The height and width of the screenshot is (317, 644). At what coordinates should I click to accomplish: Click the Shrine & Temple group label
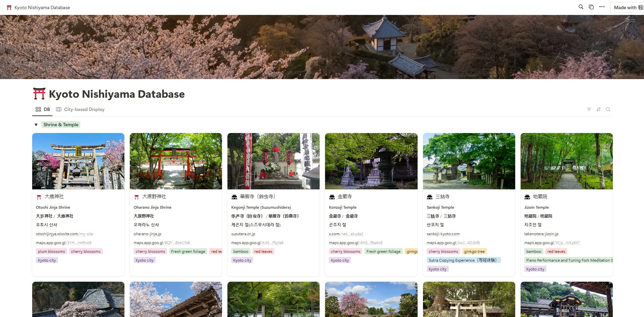click(61, 125)
